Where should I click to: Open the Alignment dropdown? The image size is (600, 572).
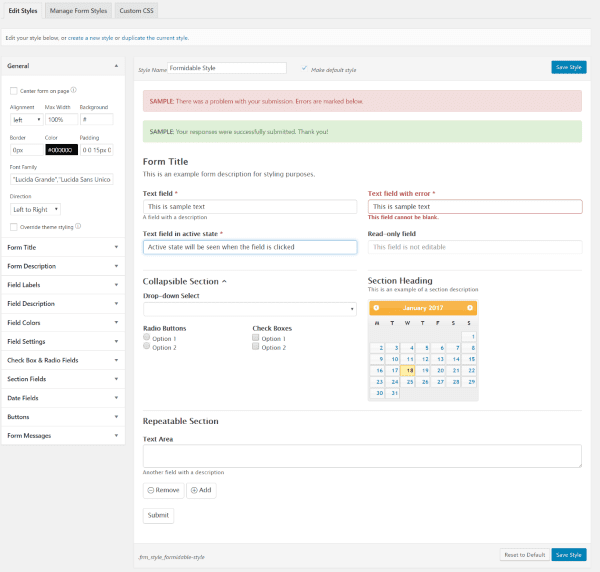point(25,119)
